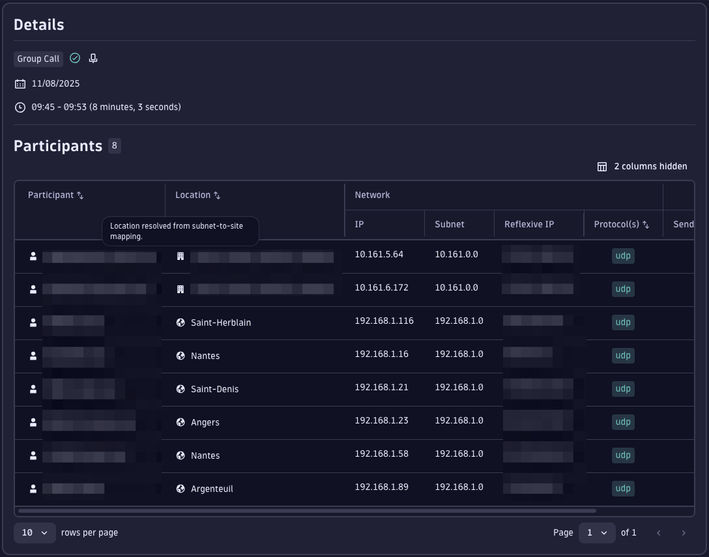Click the microphone icon next to Group Call
Image resolution: width=709 pixels, height=557 pixels.
[93, 59]
